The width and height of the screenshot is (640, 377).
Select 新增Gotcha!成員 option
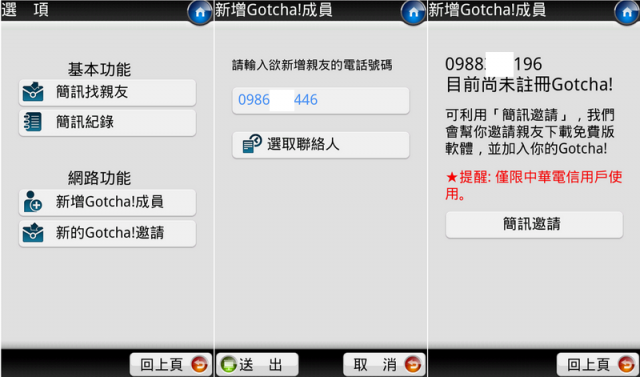[107, 202]
